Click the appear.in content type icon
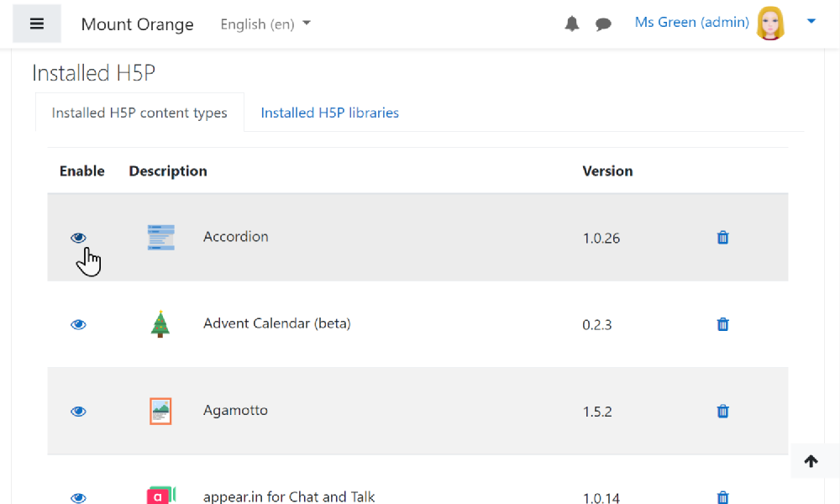This screenshot has width=840, height=504. point(160,496)
